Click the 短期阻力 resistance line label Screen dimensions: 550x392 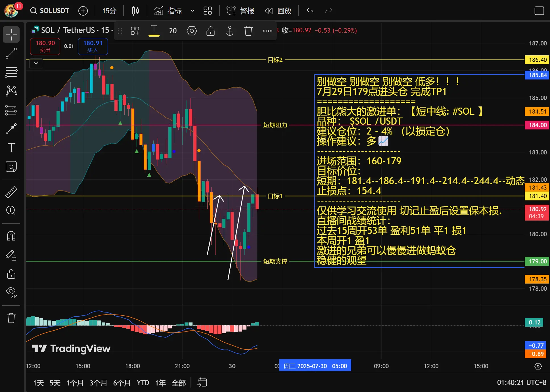click(275, 125)
